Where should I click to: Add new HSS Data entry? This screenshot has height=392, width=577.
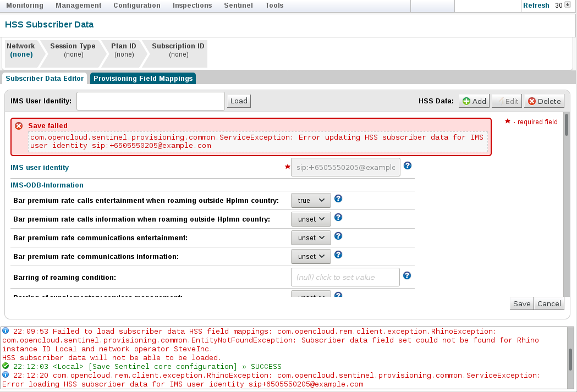[474, 101]
